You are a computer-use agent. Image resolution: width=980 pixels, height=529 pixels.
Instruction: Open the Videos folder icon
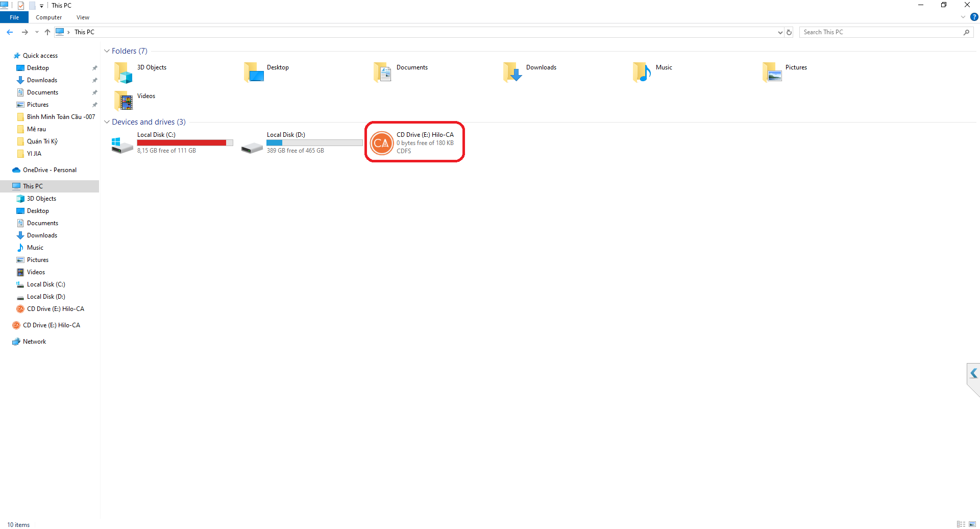pyautogui.click(x=124, y=101)
